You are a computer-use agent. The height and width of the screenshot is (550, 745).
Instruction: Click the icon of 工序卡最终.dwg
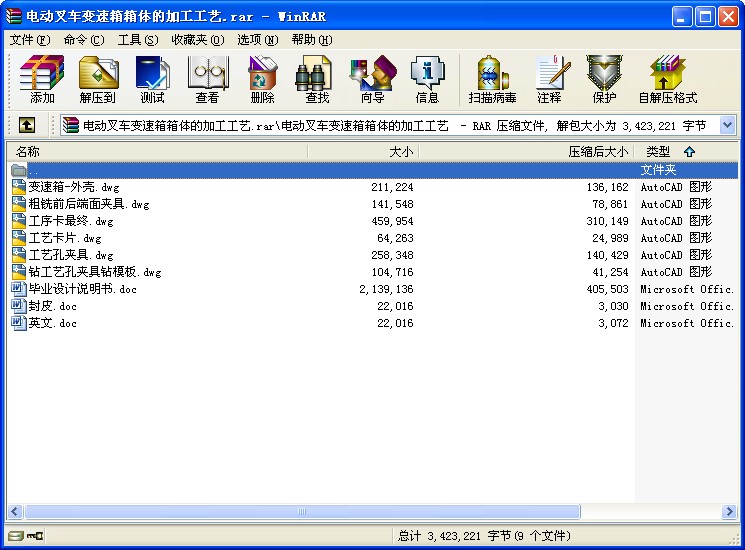click(19, 221)
